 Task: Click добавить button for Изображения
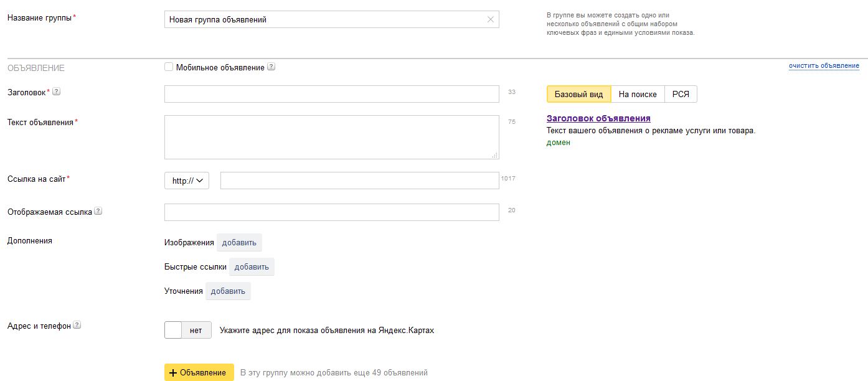pos(239,242)
